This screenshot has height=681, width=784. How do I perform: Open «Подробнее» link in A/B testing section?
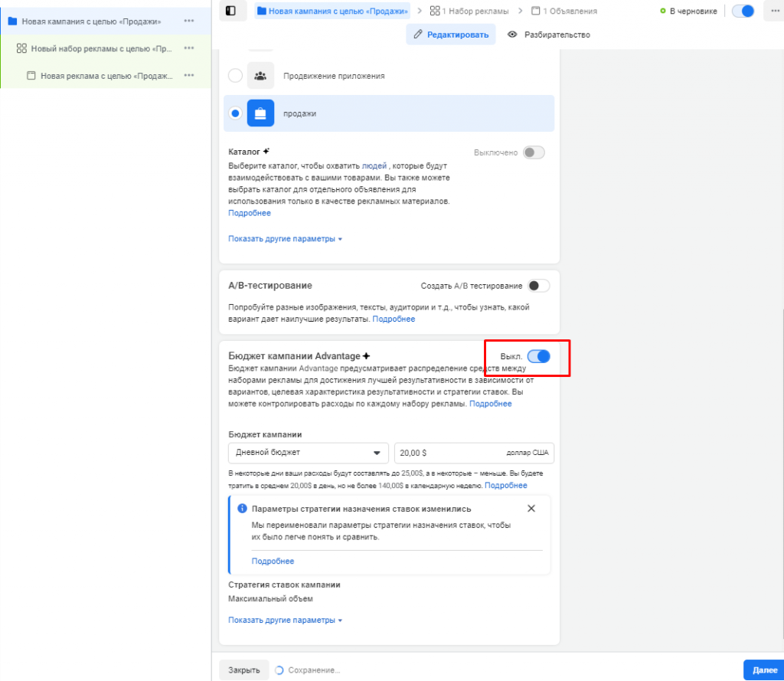coord(394,319)
